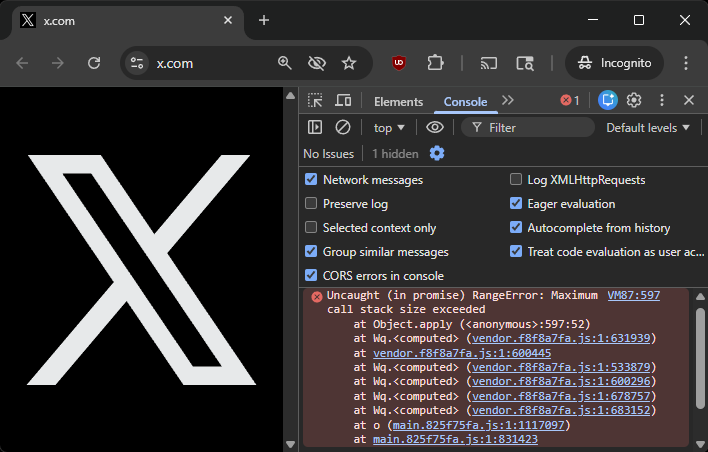Click the red error icon in console message

click(317, 297)
